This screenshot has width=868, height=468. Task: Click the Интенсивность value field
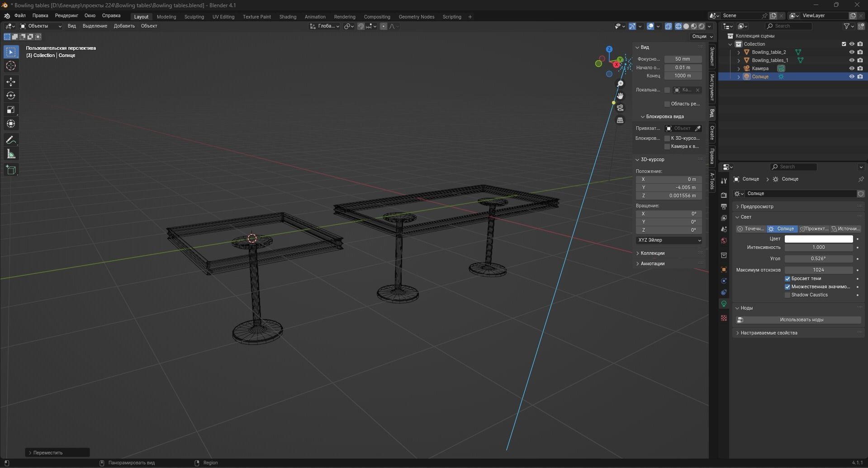(x=819, y=248)
